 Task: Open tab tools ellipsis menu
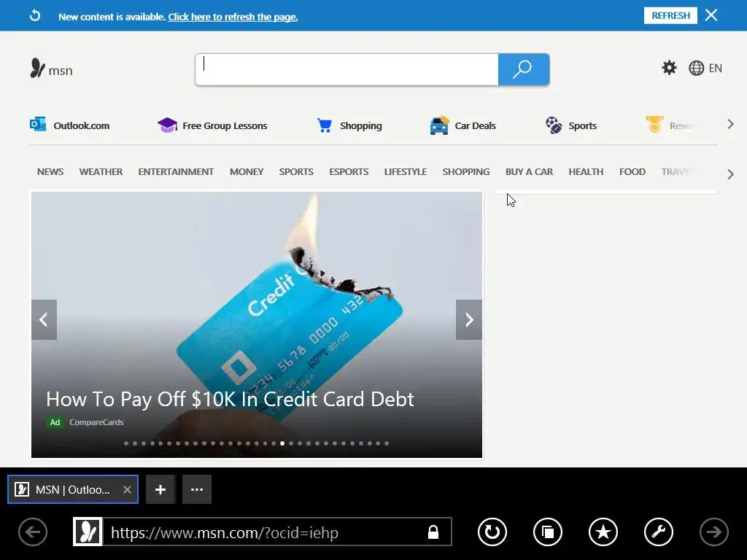[x=197, y=489]
